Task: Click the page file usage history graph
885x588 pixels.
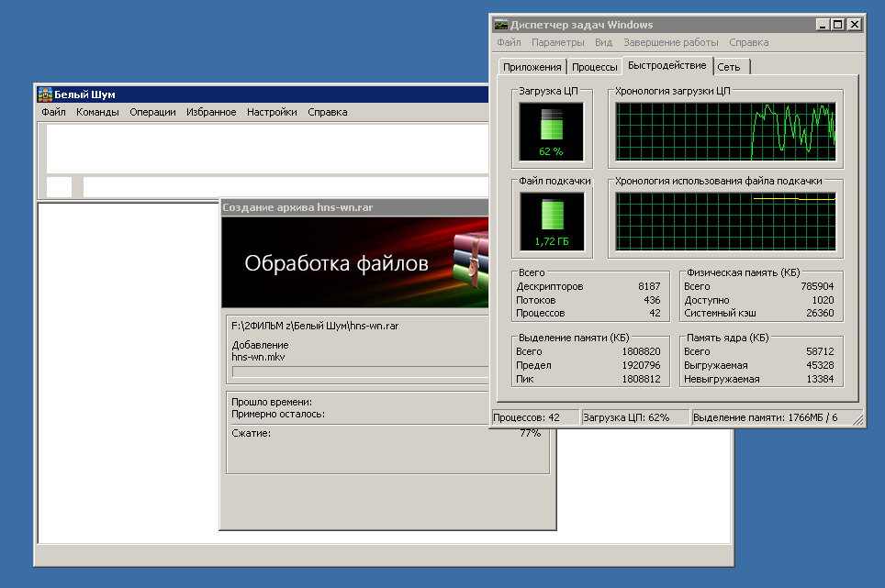Action: 725,220
